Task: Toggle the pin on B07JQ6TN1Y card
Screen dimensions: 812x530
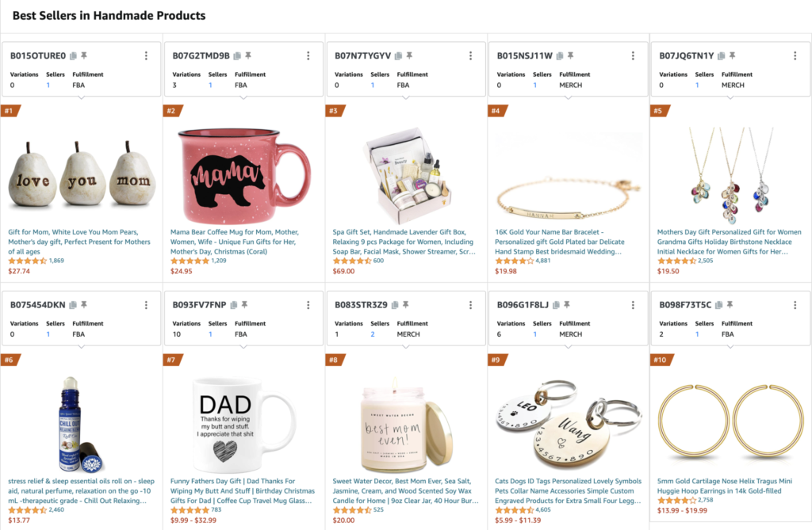Action: coord(734,55)
